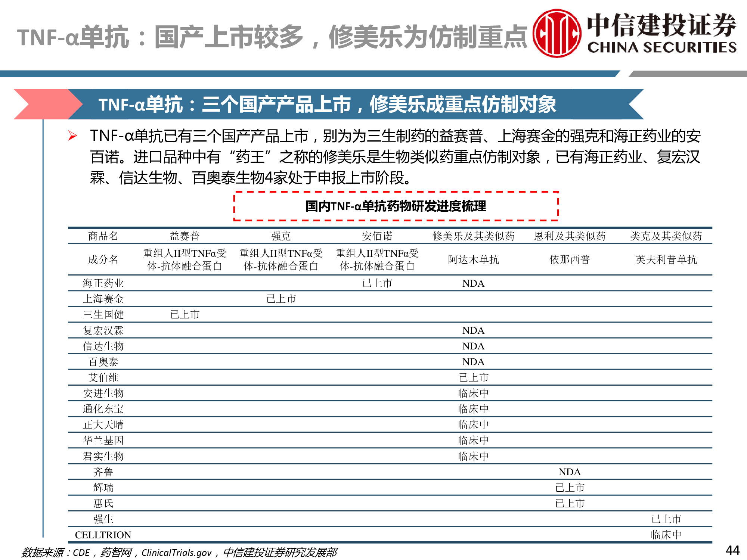This screenshot has width=747, height=560.
Task: Select the '依那西普' cell
Action: pos(570,259)
